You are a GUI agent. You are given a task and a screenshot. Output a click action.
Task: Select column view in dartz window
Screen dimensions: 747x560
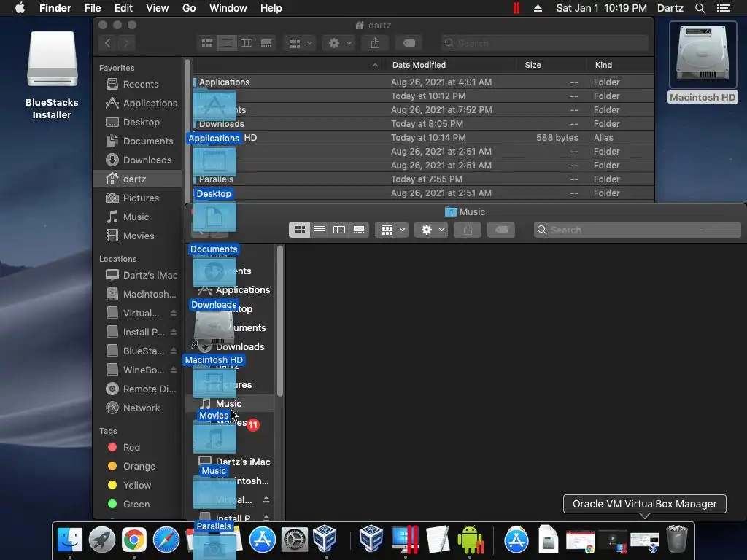click(247, 43)
